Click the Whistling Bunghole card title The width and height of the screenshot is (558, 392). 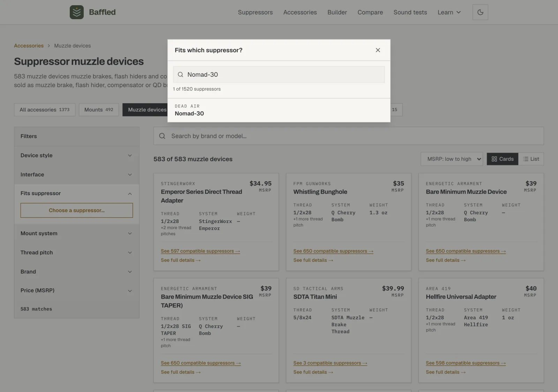tap(320, 192)
